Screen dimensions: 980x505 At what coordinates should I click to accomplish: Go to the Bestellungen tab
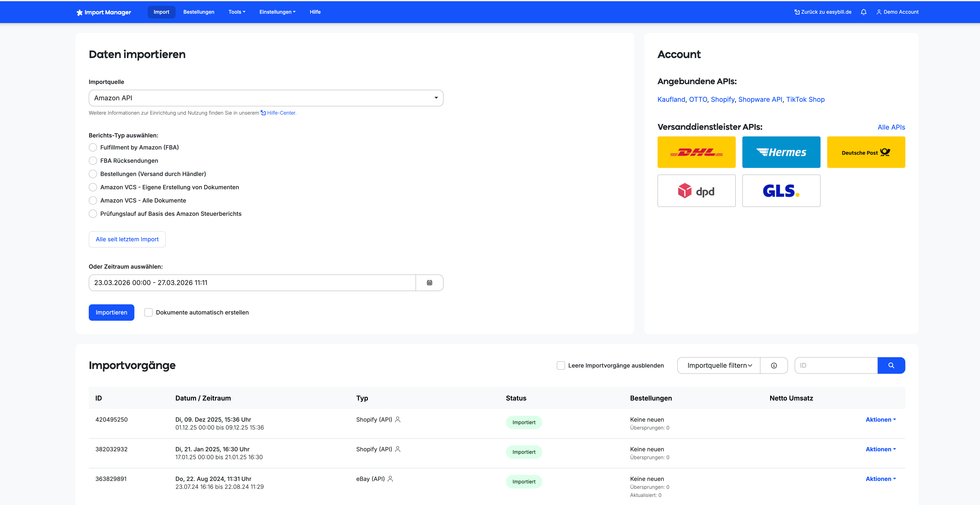click(199, 12)
